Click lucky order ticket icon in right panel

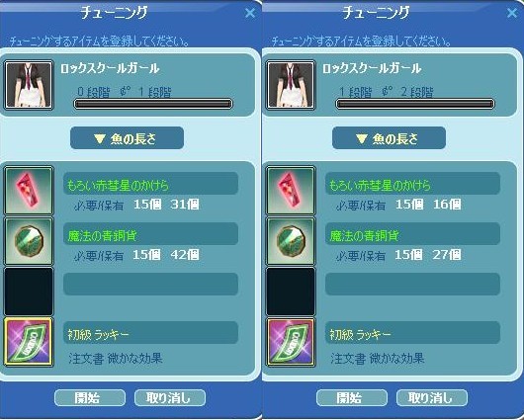(x=291, y=342)
